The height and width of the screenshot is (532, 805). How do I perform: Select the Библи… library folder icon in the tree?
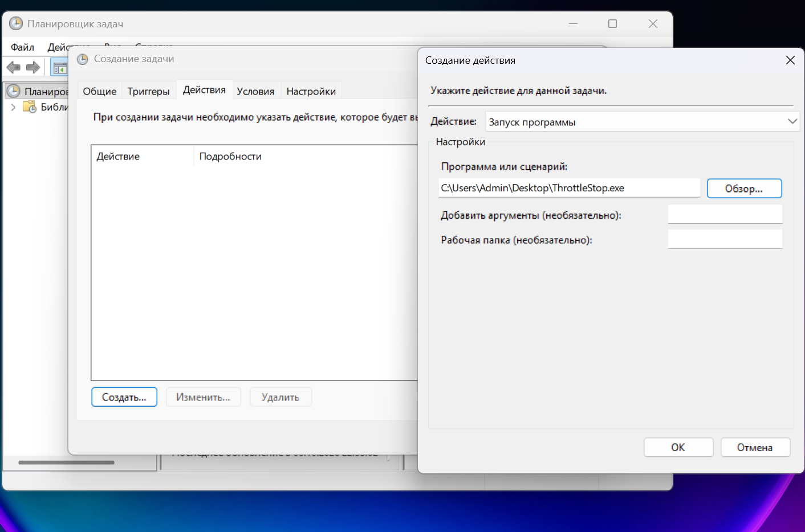30,107
